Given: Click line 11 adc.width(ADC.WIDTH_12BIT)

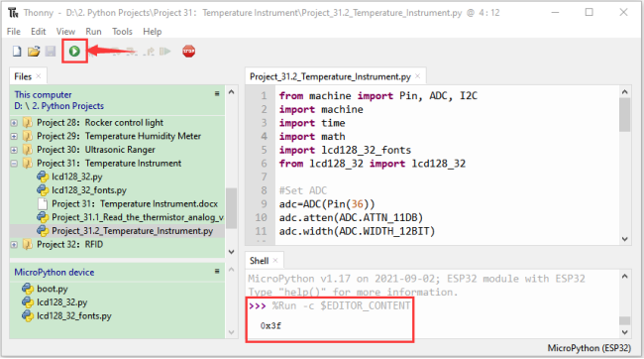Looking at the screenshot, I should point(357,231).
